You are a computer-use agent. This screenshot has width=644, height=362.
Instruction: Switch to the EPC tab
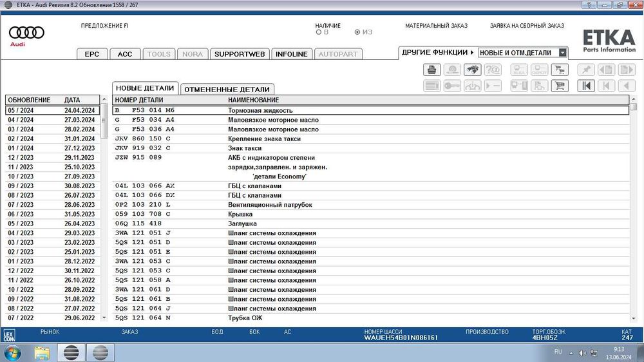click(x=92, y=54)
